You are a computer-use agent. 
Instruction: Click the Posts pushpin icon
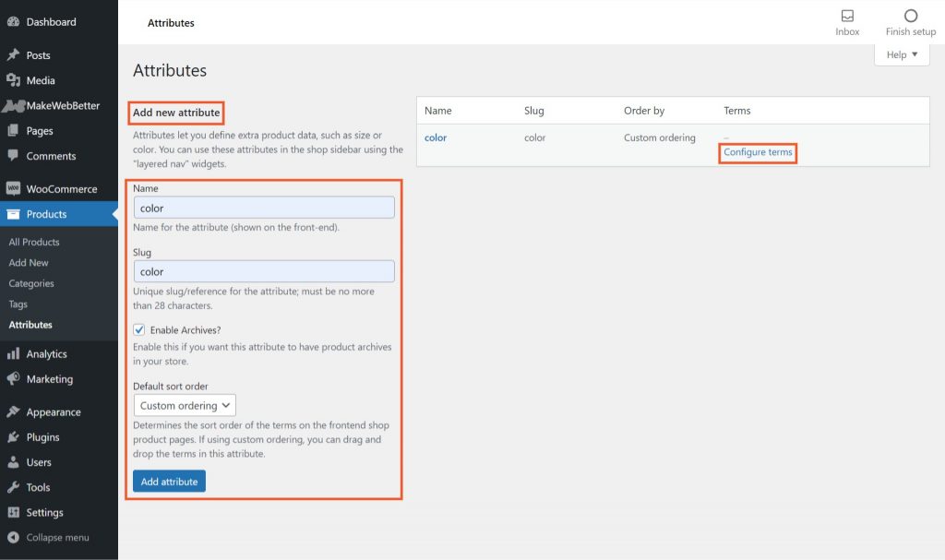click(x=13, y=54)
